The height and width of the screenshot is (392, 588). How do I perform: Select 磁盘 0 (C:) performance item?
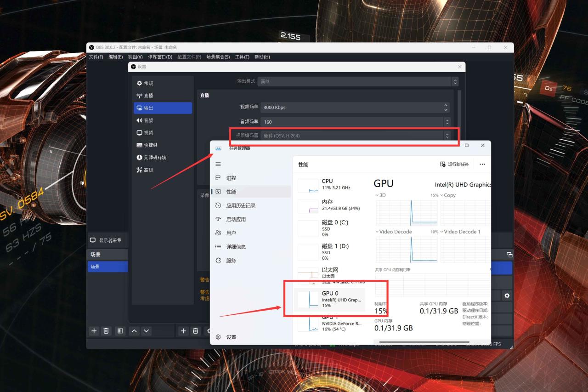[330, 228]
